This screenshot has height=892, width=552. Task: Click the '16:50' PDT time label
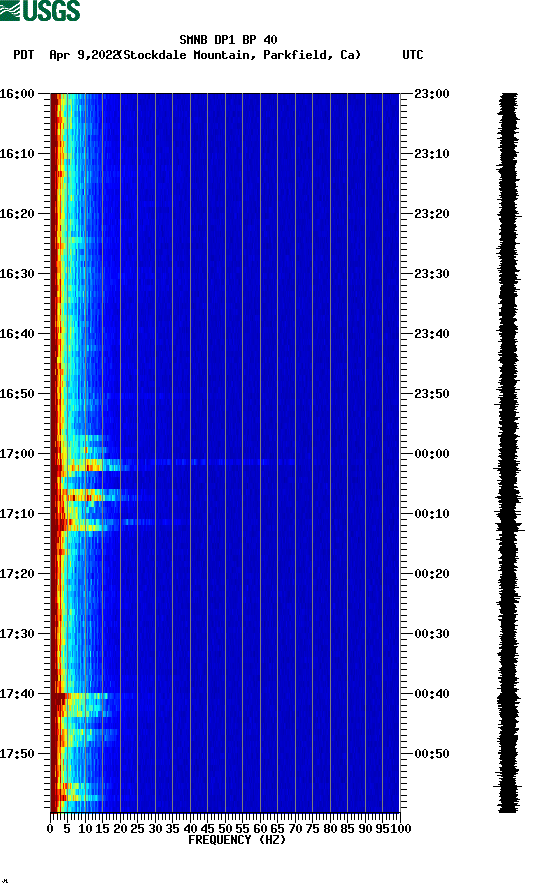pyautogui.click(x=17, y=394)
